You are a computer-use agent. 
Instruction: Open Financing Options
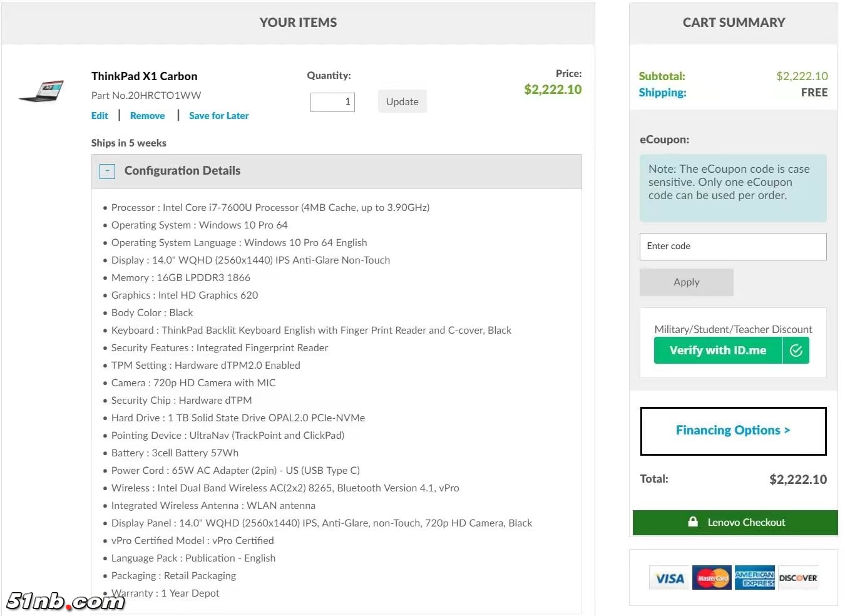click(x=732, y=431)
